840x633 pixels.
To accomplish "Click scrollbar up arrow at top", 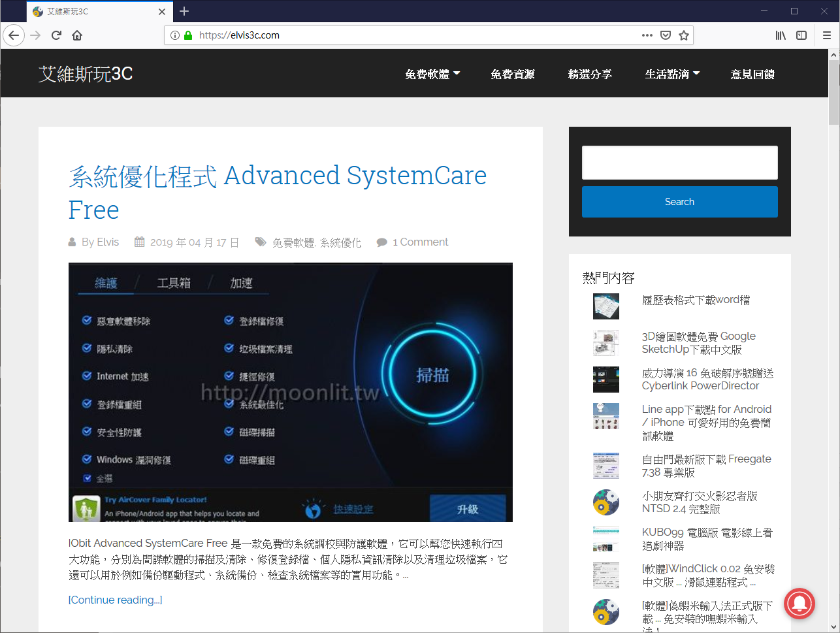I will point(833,55).
